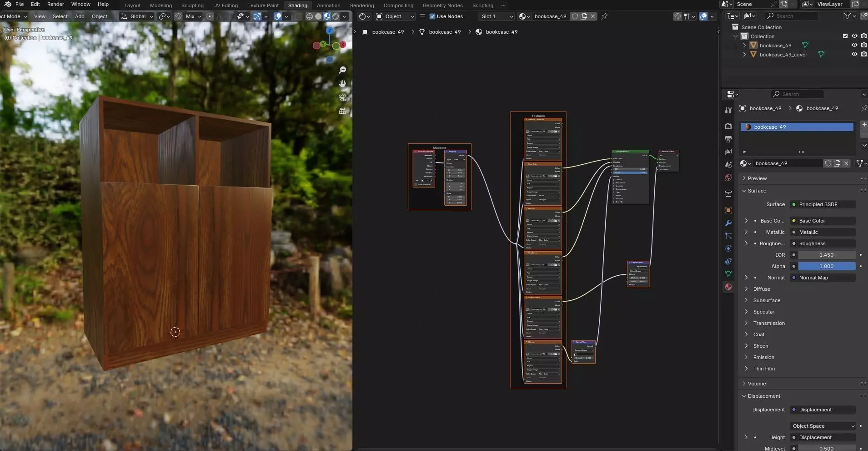Viewport: 868px width, 451px height.
Task: Open the Render menu
Action: click(x=55, y=4)
